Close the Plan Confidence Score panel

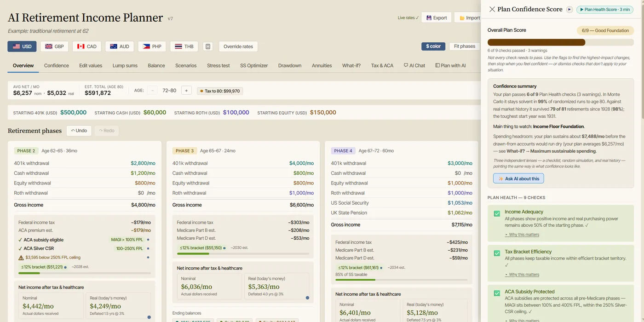492,9
